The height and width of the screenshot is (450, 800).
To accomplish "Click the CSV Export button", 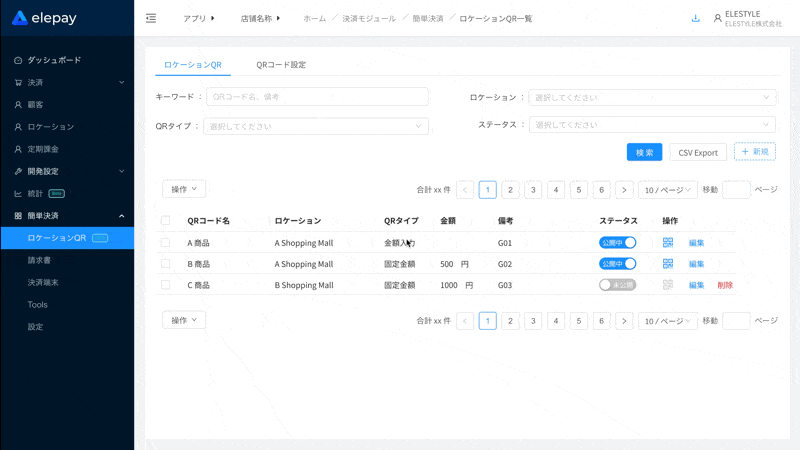I will tap(698, 152).
